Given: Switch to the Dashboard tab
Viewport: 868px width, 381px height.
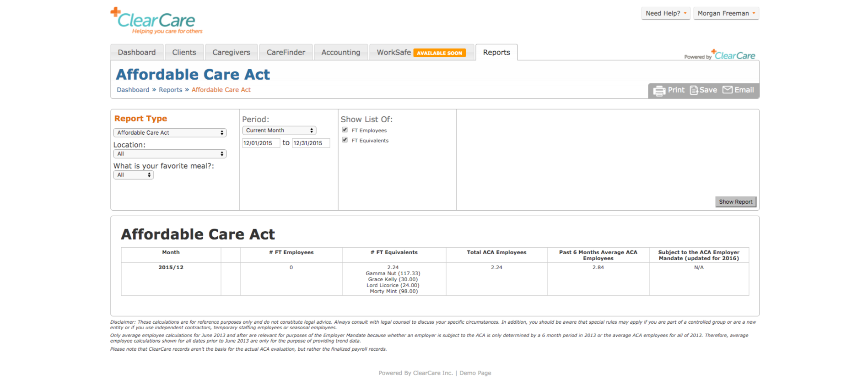Looking at the screenshot, I should coord(137,52).
